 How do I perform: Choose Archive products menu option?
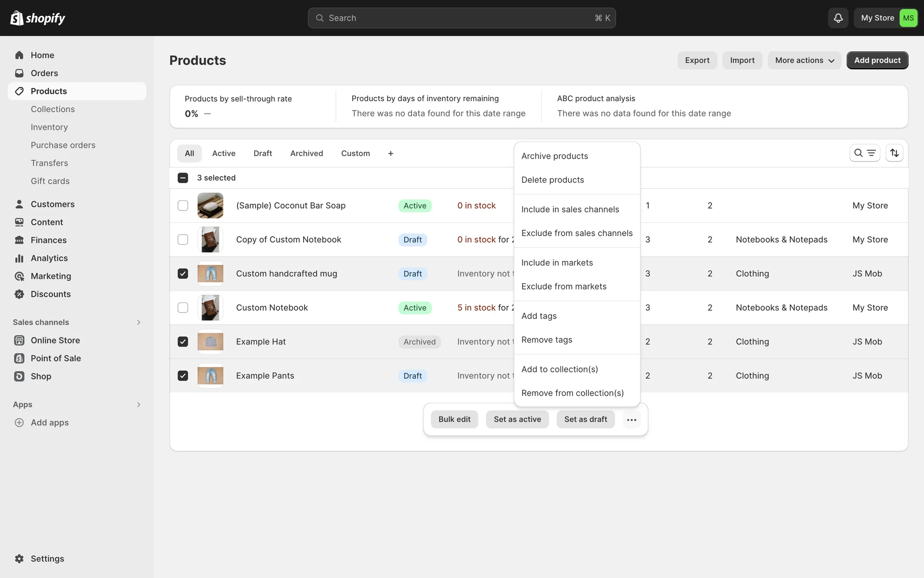tap(554, 156)
